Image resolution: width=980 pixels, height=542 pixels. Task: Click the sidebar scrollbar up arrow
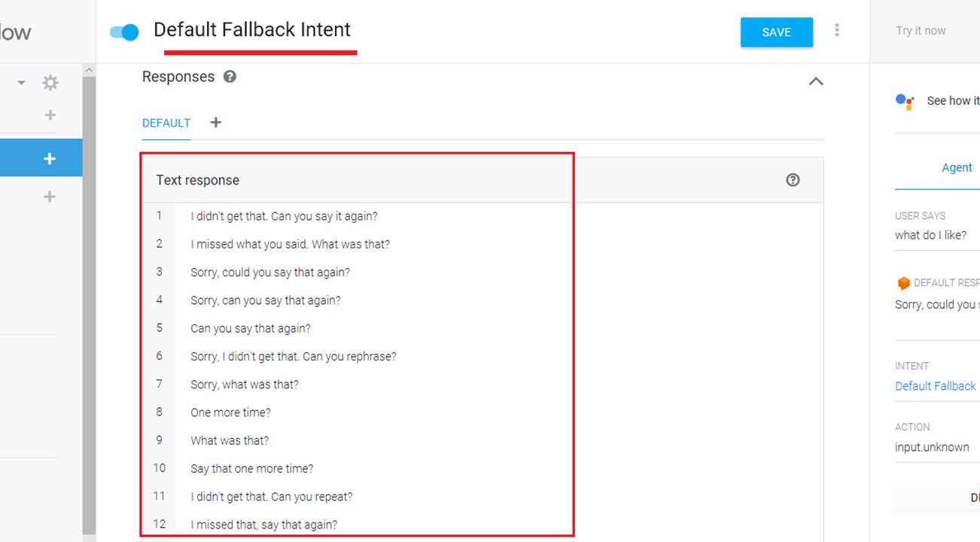pyautogui.click(x=89, y=70)
